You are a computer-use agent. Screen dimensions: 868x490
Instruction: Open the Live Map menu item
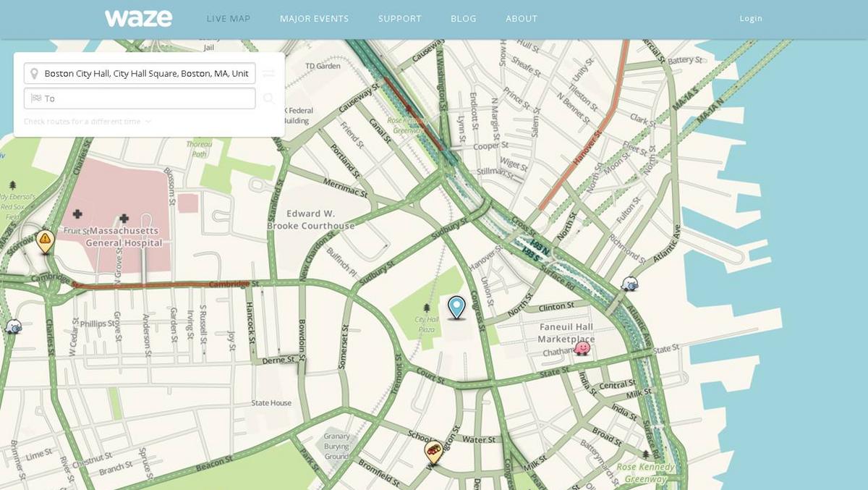pos(229,18)
